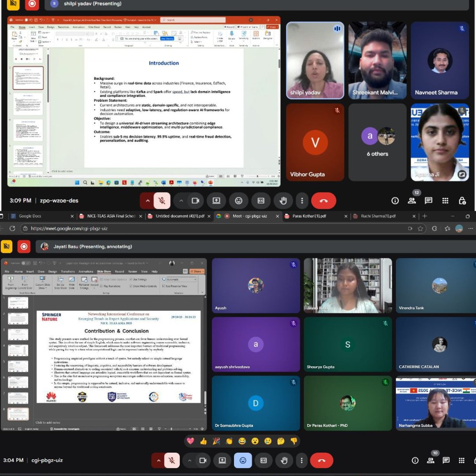Open activities grid in cgi-pbgz-uiz meeting
The height and width of the screenshot is (476, 476).
461,461
